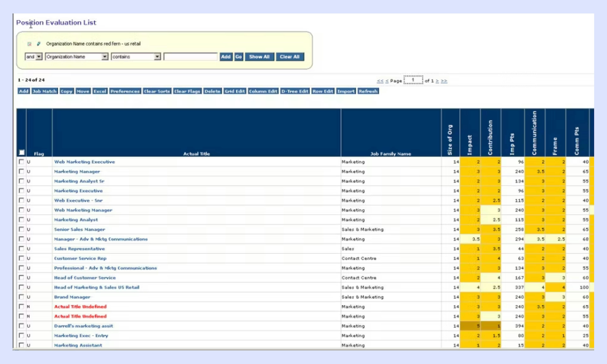The width and height of the screenshot is (607, 364).
Task: Select the Grid Edit tool
Action: click(235, 91)
